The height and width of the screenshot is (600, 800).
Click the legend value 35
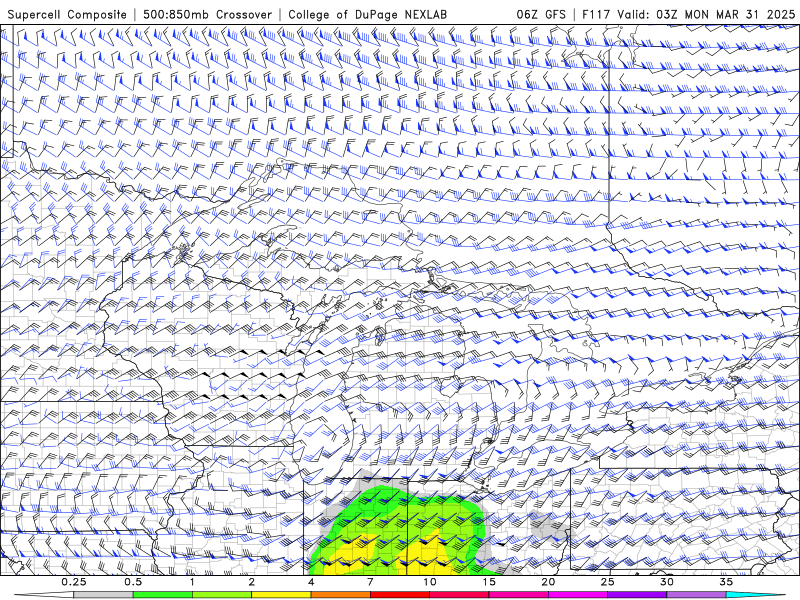[x=726, y=582]
